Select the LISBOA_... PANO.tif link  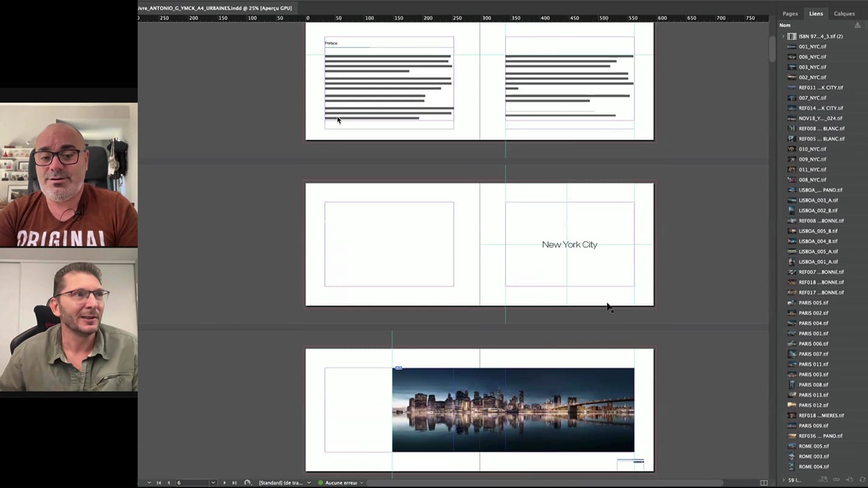tap(819, 190)
